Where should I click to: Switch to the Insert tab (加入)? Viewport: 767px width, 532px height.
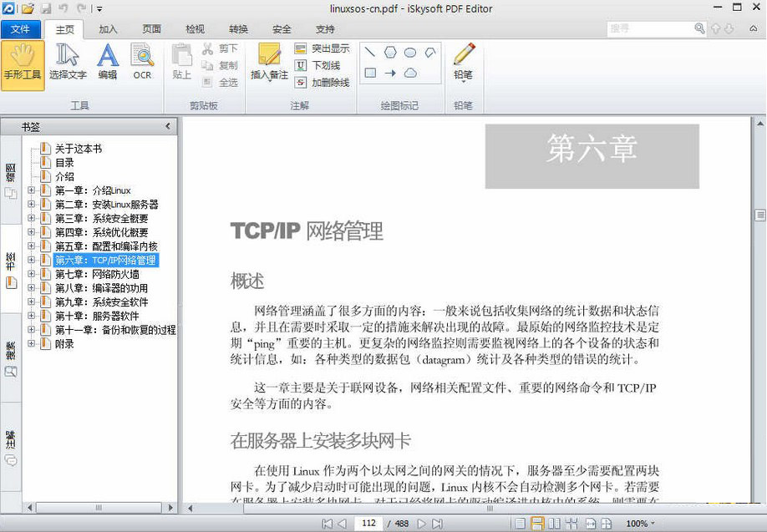tap(108, 29)
